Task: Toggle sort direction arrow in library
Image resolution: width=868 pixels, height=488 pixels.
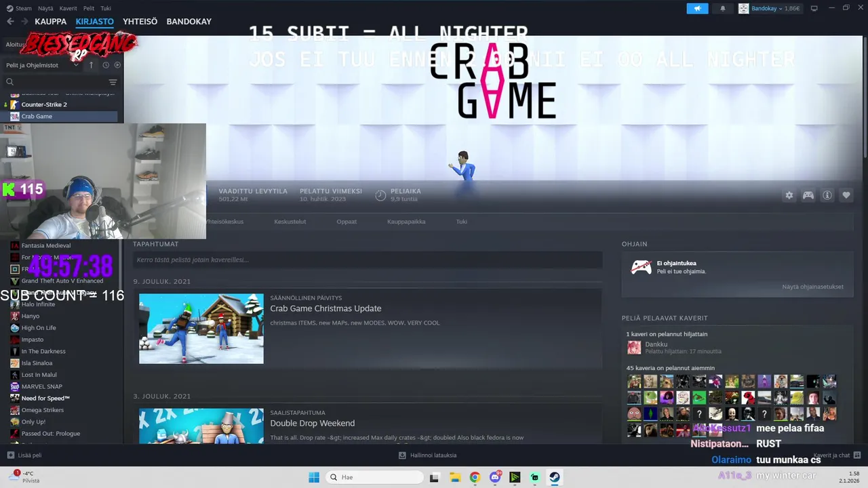Action: coord(92,65)
